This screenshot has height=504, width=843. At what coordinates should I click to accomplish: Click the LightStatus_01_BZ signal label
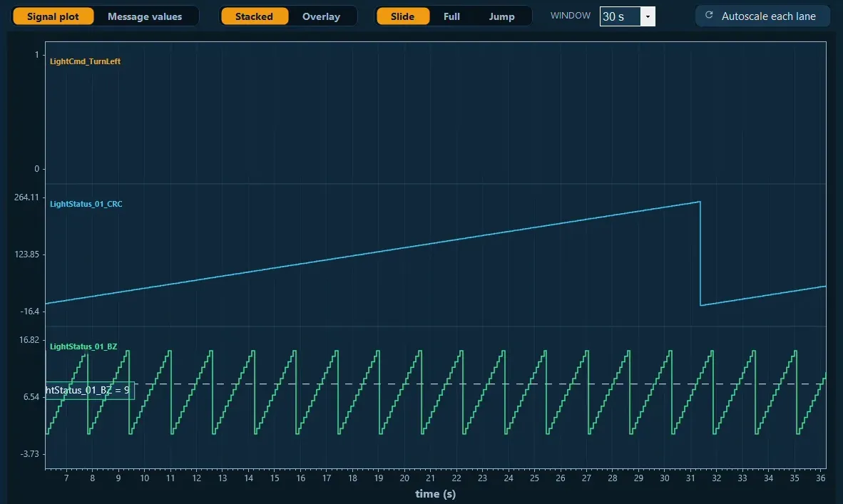(83, 346)
